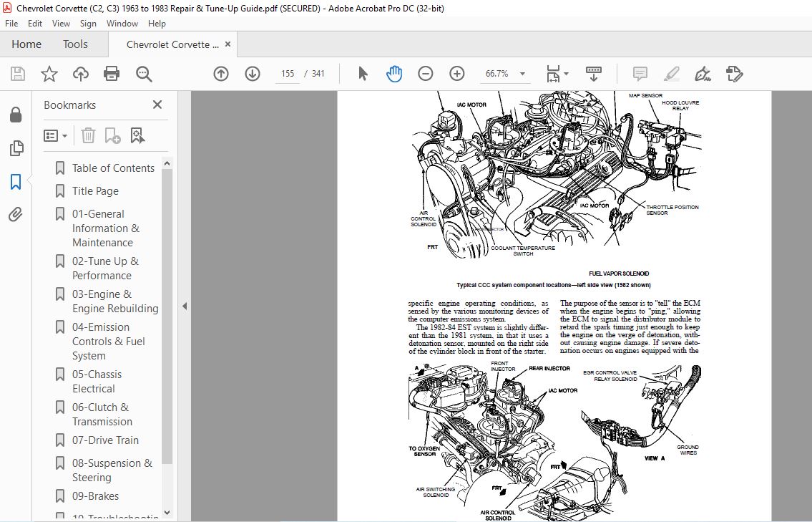The height and width of the screenshot is (522, 812).
Task: Open bookmarks options dropdown menu
Action: pyautogui.click(x=55, y=136)
